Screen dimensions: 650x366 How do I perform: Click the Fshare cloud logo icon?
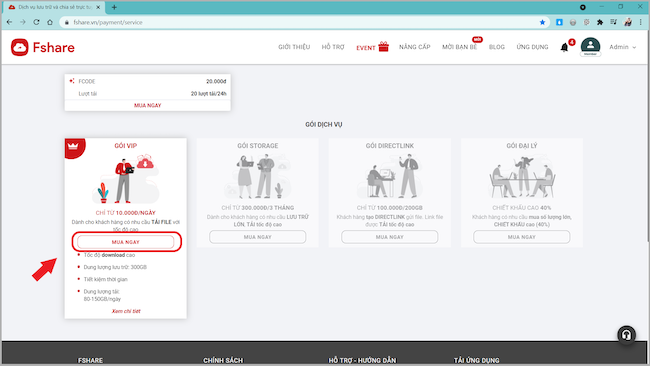coord(19,47)
